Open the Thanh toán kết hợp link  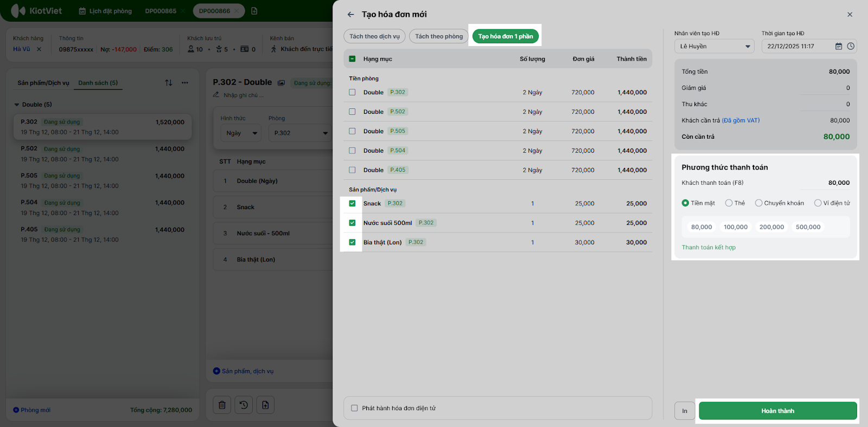click(709, 248)
